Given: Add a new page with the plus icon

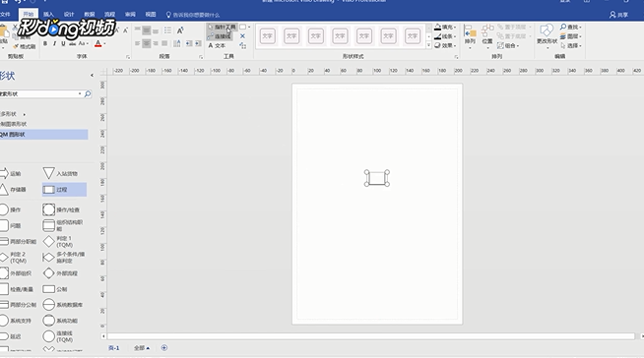Looking at the screenshot, I should pos(163,348).
